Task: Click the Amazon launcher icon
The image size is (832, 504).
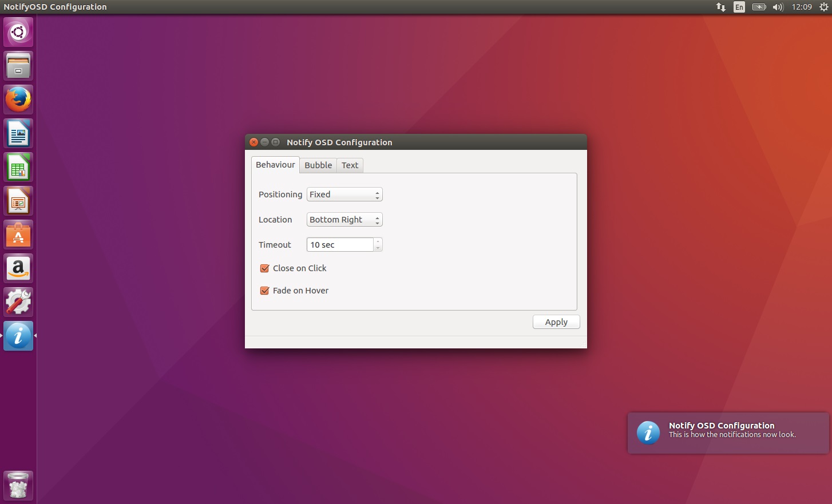Action: click(x=18, y=268)
